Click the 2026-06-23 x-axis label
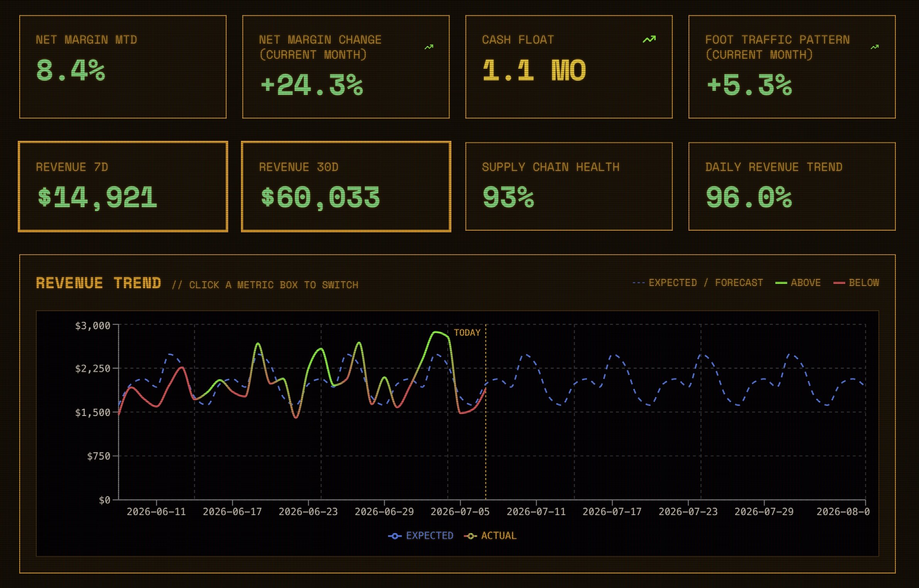 point(308,512)
